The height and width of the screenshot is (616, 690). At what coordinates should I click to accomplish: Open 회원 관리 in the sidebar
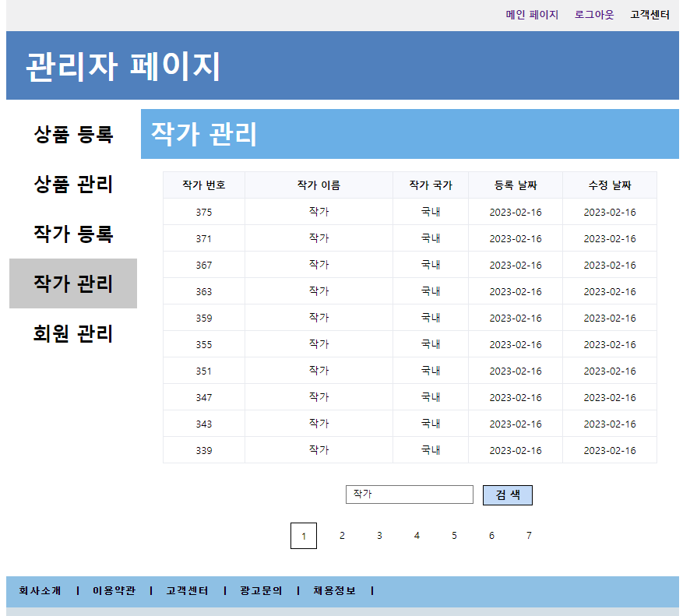tap(73, 333)
